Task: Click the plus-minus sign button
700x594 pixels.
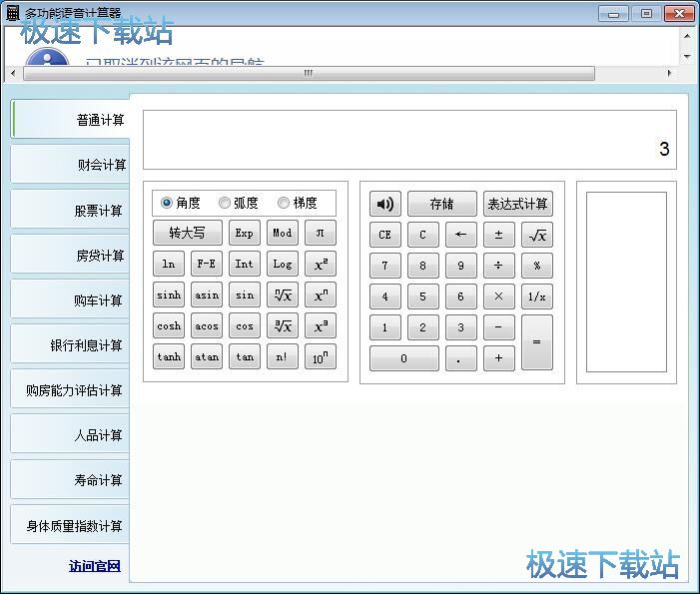Action: (x=499, y=235)
